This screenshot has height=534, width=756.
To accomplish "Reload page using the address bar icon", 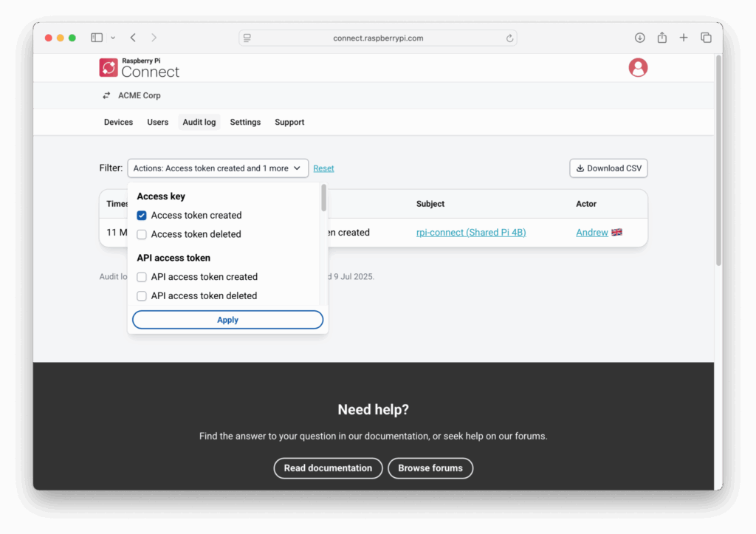I will point(509,38).
